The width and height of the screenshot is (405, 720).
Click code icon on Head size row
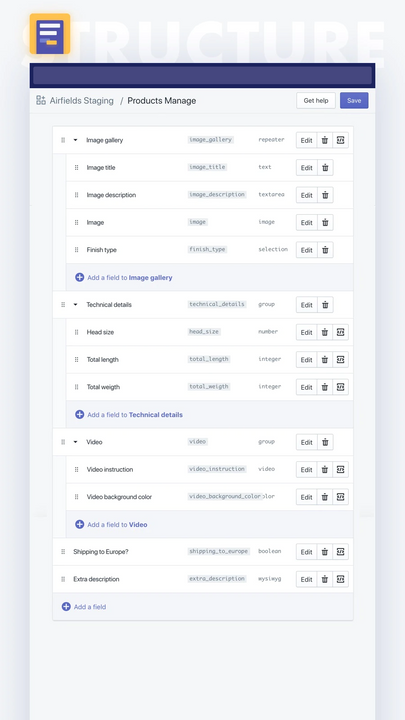tap(340, 332)
